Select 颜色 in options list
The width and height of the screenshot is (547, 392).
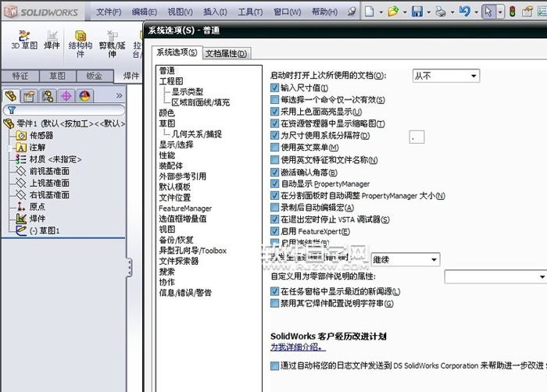coord(167,112)
